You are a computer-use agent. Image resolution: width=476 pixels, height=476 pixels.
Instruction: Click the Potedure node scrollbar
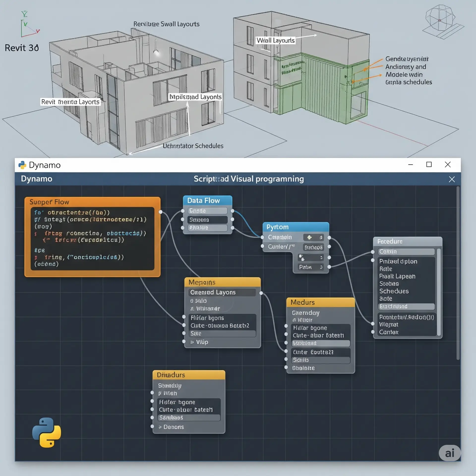coord(439,292)
